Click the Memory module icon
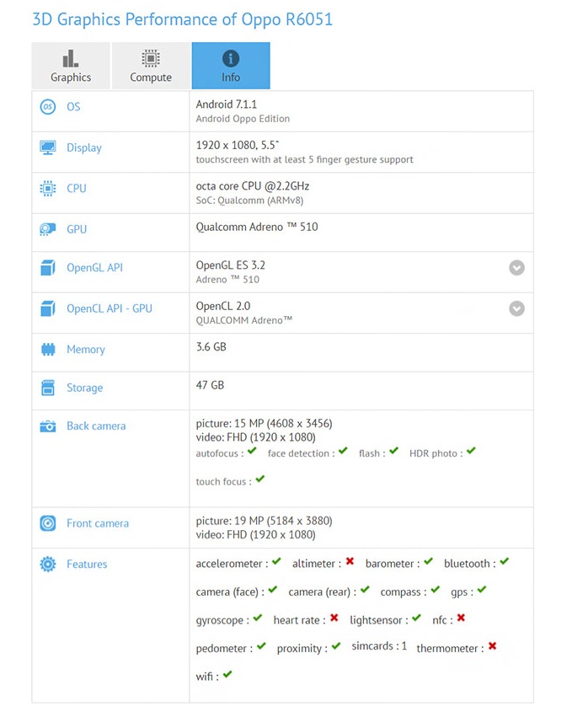This screenshot has height=712, width=588. [x=48, y=350]
